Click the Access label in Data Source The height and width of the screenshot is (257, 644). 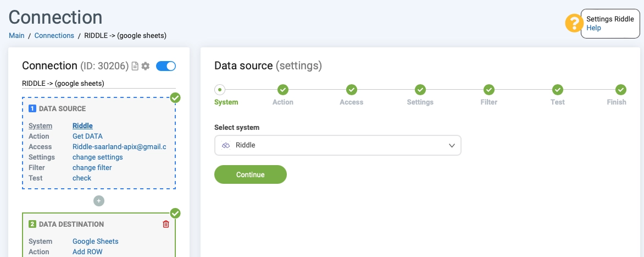click(x=40, y=147)
